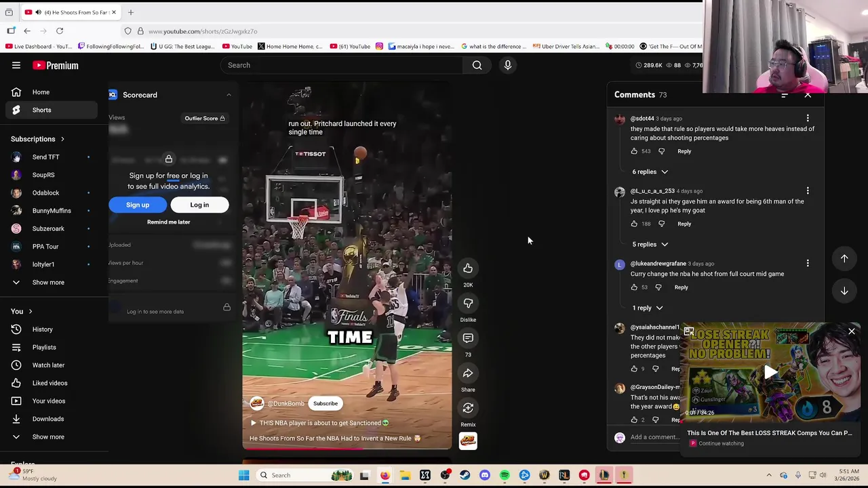
Task: Share the short using the arrow icon
Action: pyautogui.click(x=468, y=373)
